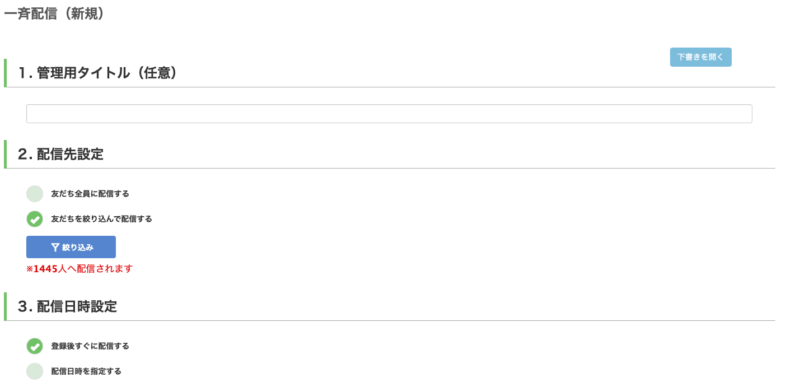Screen dimensions: 800x387
Task: Click green accent bar beside 配信先設定 heading
Action: pos(5,154)
